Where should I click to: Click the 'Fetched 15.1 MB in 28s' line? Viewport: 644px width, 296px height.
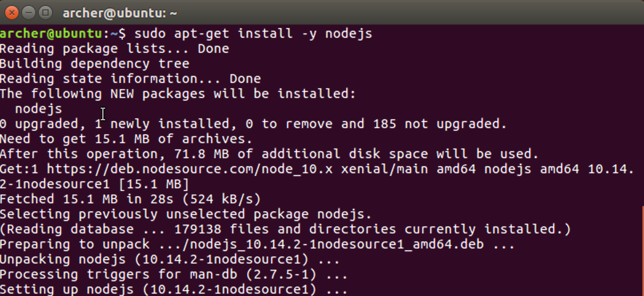(130, 199)
